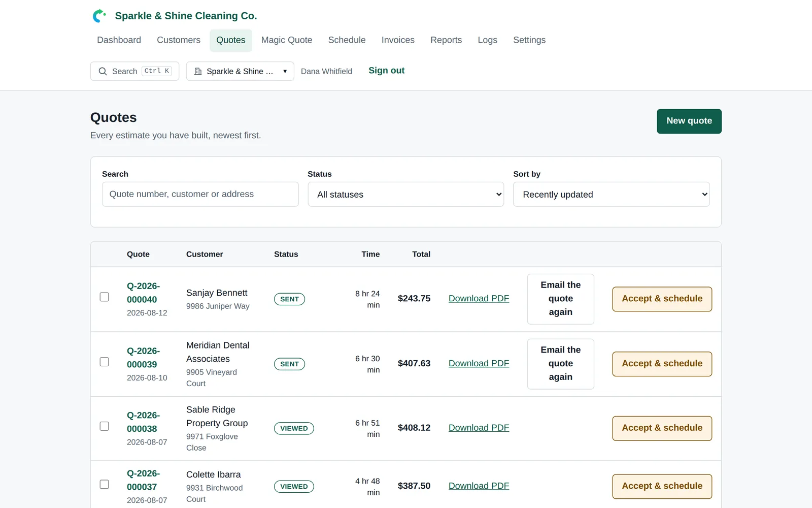Click the Sparkle & Shine logo icon
This screenshot has width=812, height=508.
tap(99, 16)
